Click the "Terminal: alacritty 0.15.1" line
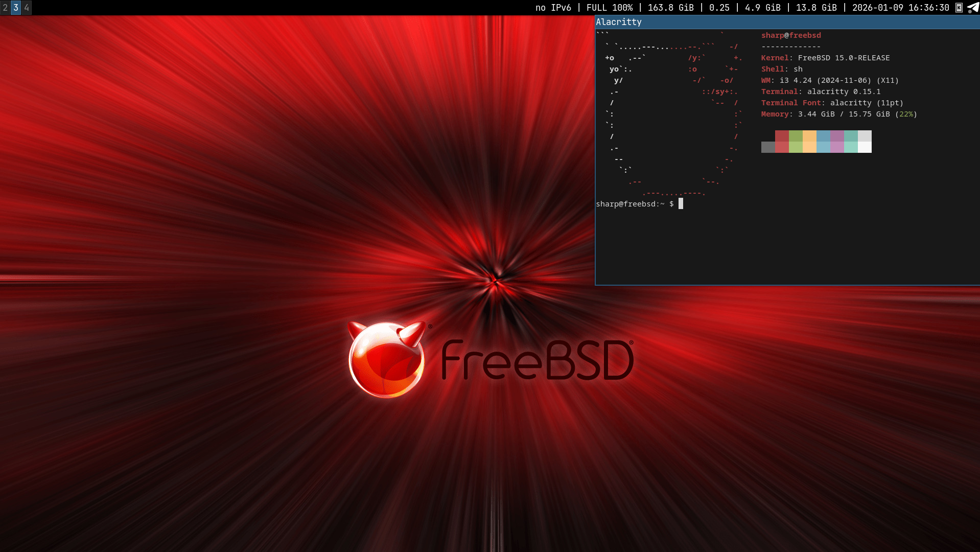980x552 pixels. coord(821,91)
